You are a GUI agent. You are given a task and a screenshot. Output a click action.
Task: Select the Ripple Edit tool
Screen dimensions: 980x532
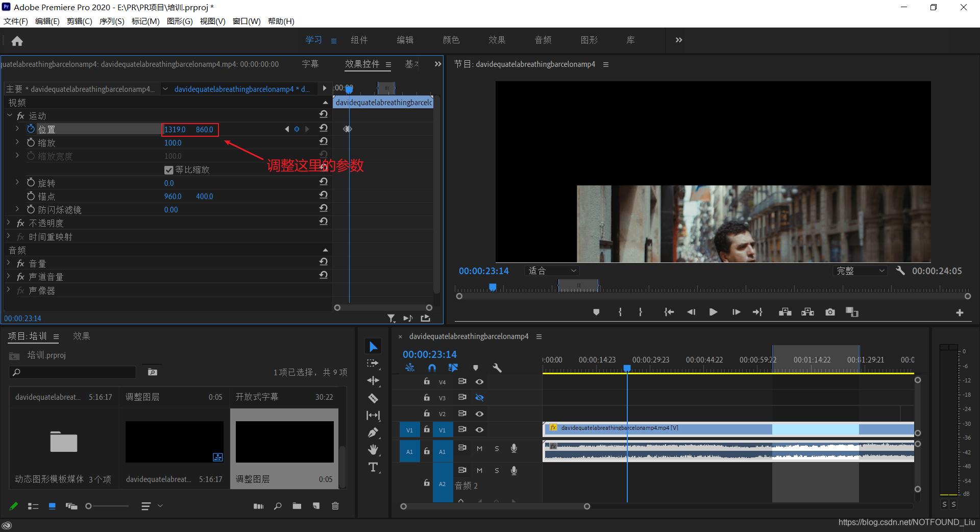373,381
